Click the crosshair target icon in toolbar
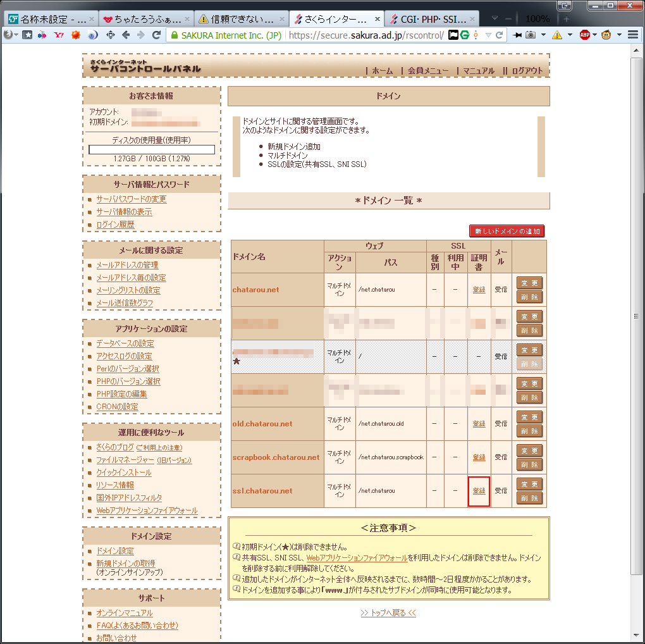645x644 pixels. coord(111,35)
